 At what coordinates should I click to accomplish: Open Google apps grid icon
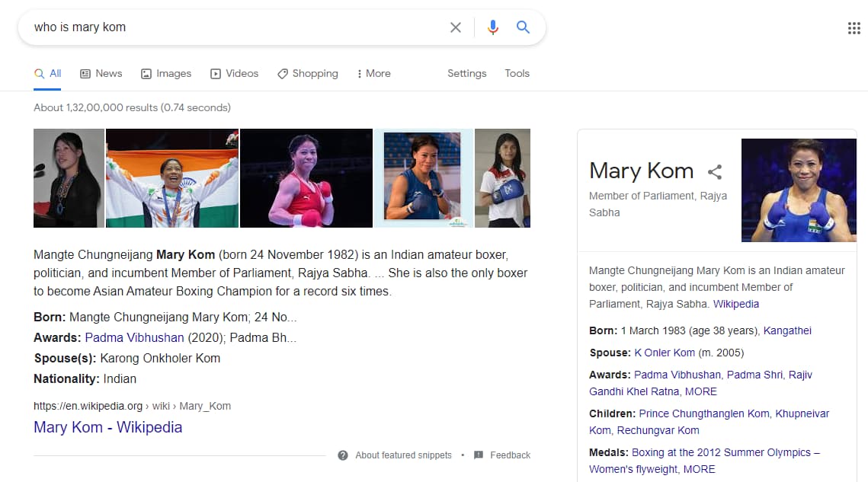(854, 27)
